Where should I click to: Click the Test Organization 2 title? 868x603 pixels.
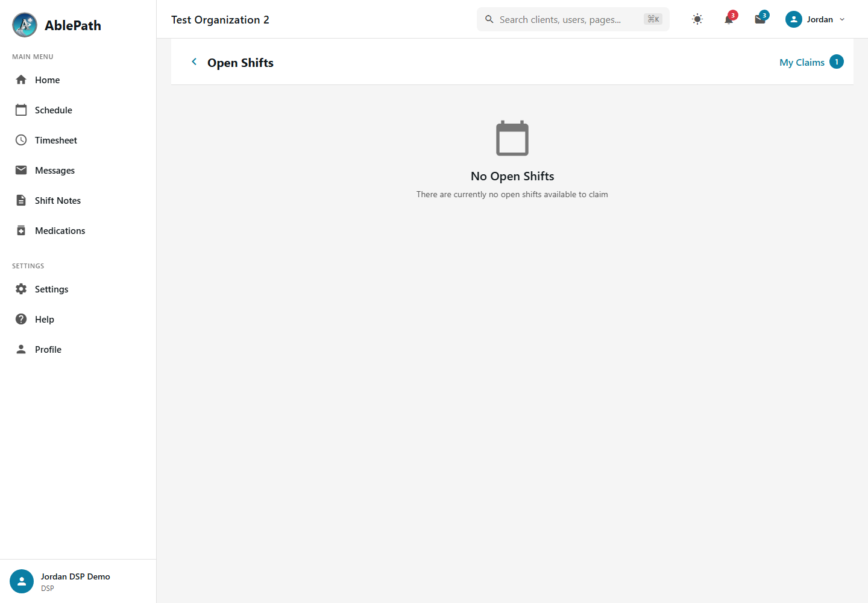tap(220, 19)
